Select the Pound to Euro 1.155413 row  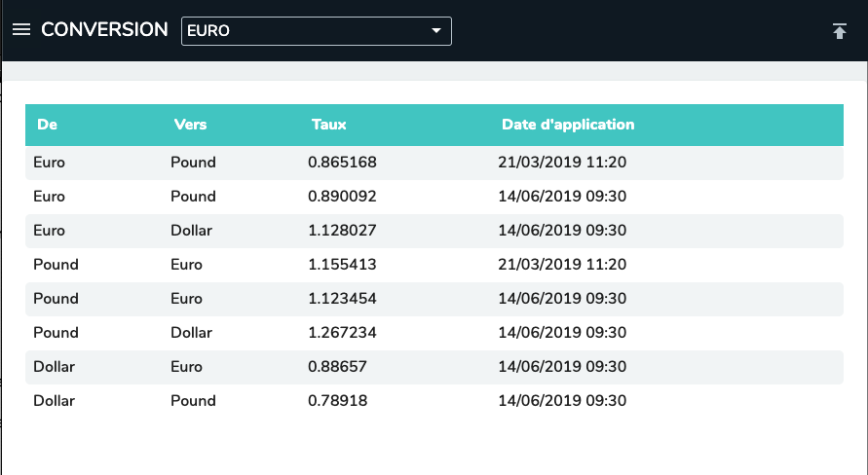[434, 265]
